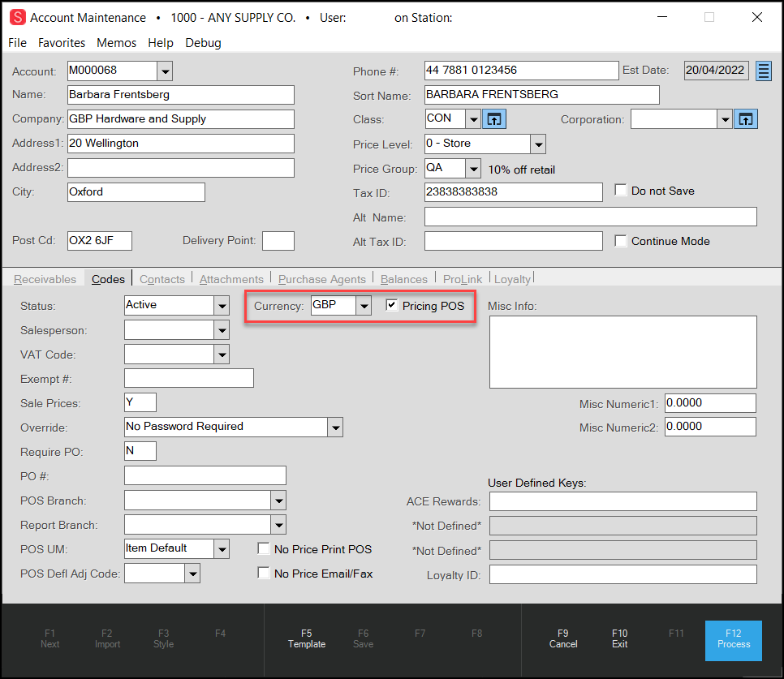Expand the Salesperson dropdown

[222, 330]
